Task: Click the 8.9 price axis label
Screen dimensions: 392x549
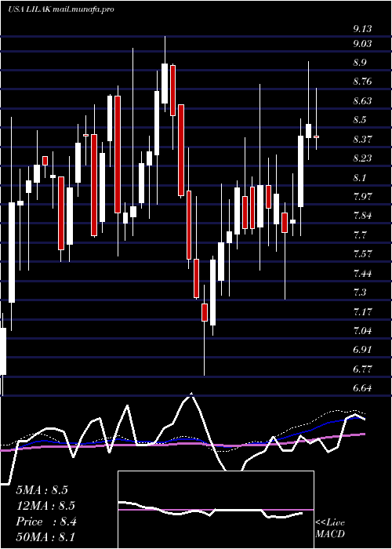Action: pyautogui.click(x=360, y=63)
